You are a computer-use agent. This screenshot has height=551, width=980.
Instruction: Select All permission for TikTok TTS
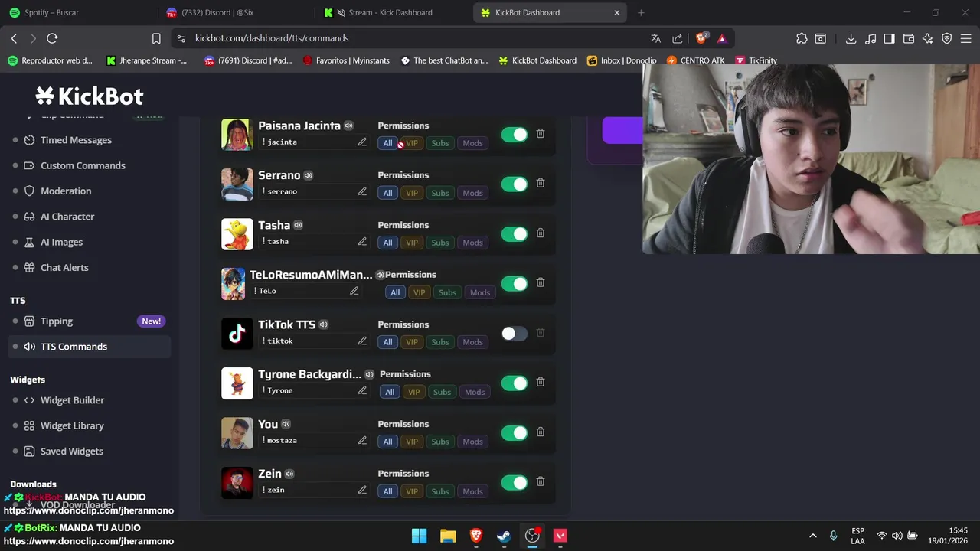pyautogui.click(x=387, y=342)
